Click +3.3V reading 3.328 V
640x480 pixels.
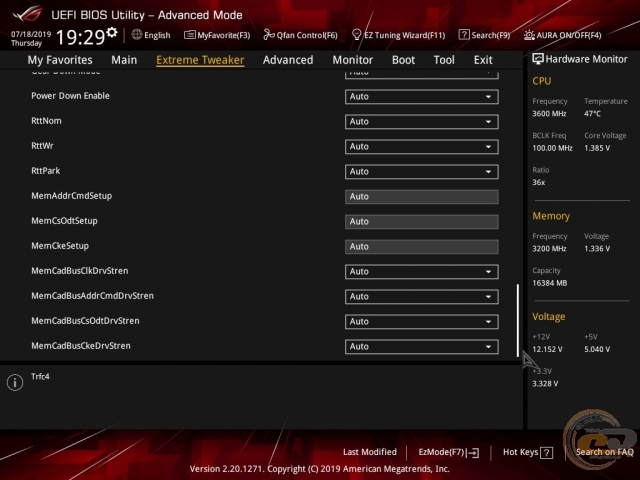[545, 383]
